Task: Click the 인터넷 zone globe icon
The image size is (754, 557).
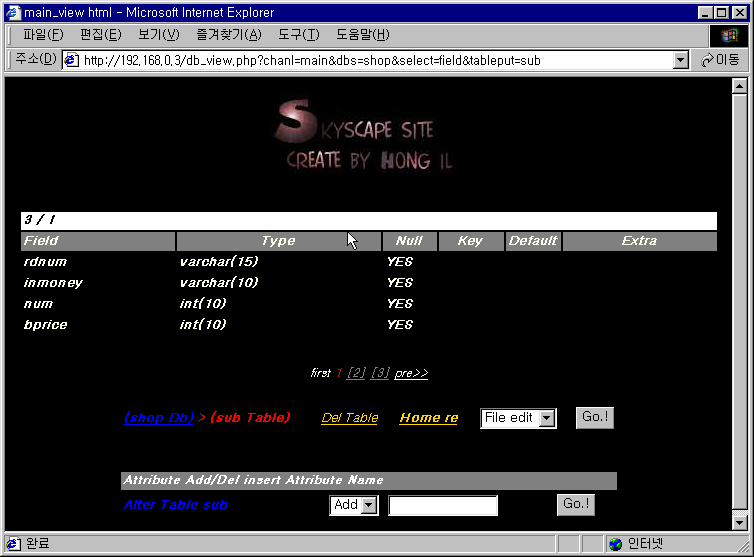Action: tap(616, 544)
